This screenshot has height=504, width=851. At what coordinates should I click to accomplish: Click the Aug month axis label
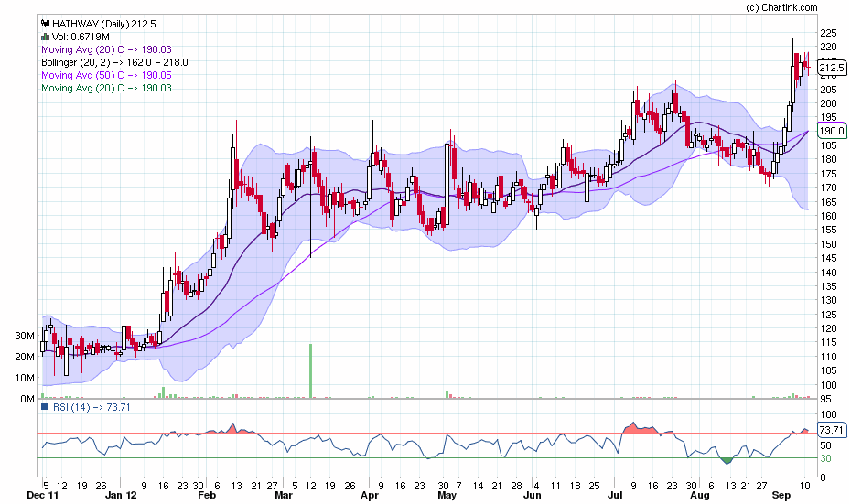[x=700, y=496]
